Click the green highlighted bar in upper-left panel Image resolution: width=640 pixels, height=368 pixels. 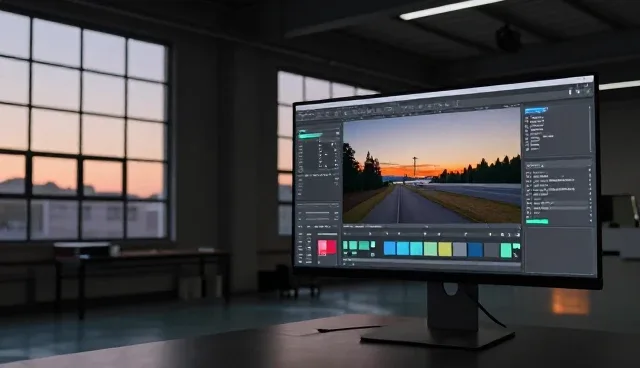[311, 135]
